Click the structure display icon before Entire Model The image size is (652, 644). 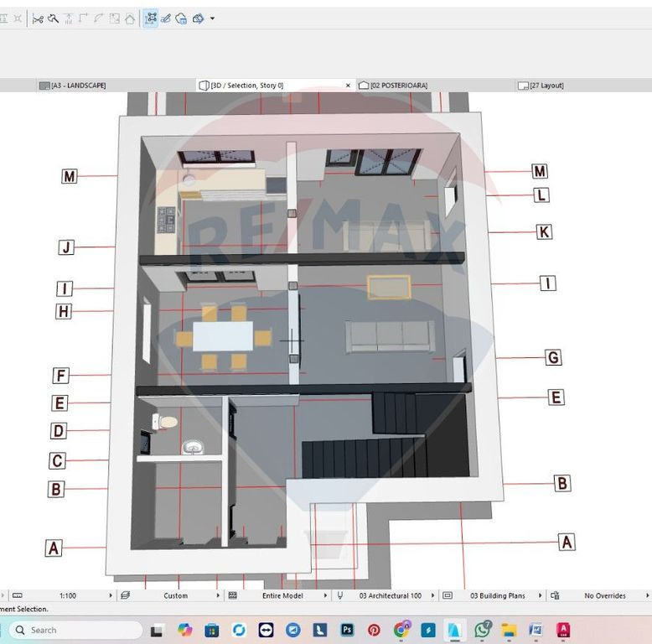point(232,595)
